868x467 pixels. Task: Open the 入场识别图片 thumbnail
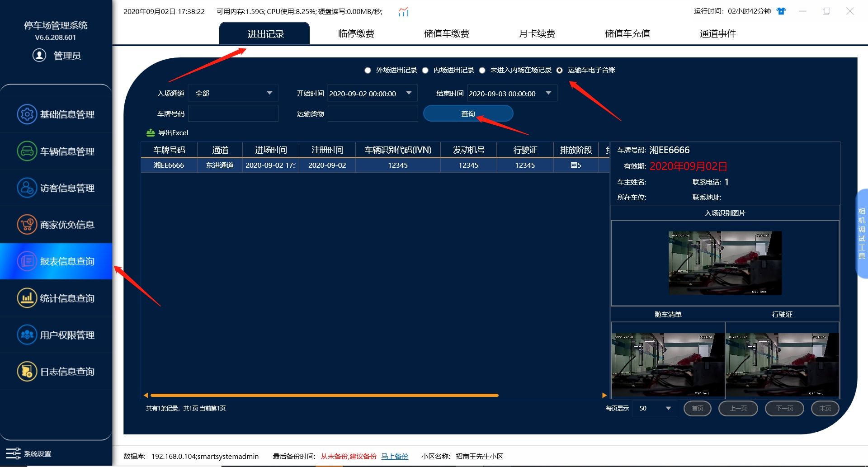(x=725, y=263)
